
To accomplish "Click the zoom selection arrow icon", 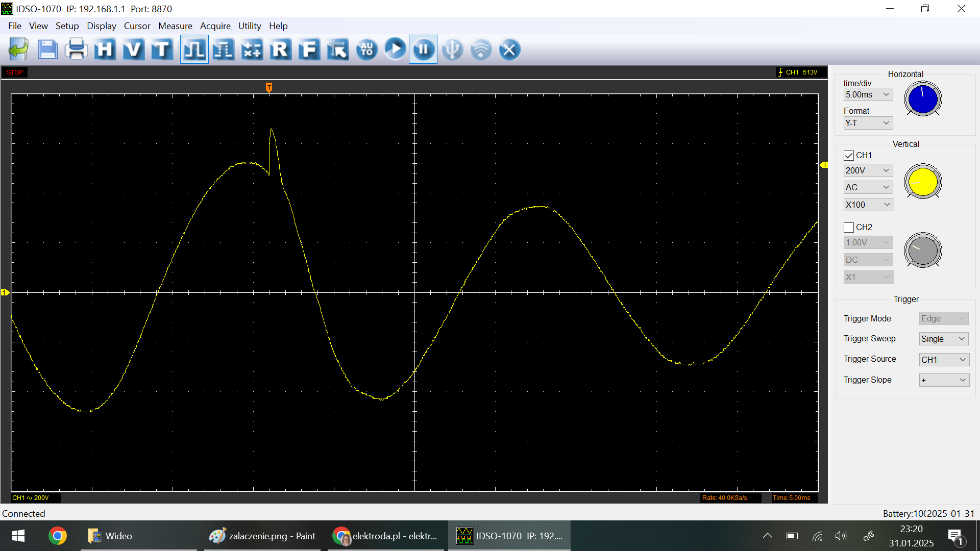I will pos(337,49).
